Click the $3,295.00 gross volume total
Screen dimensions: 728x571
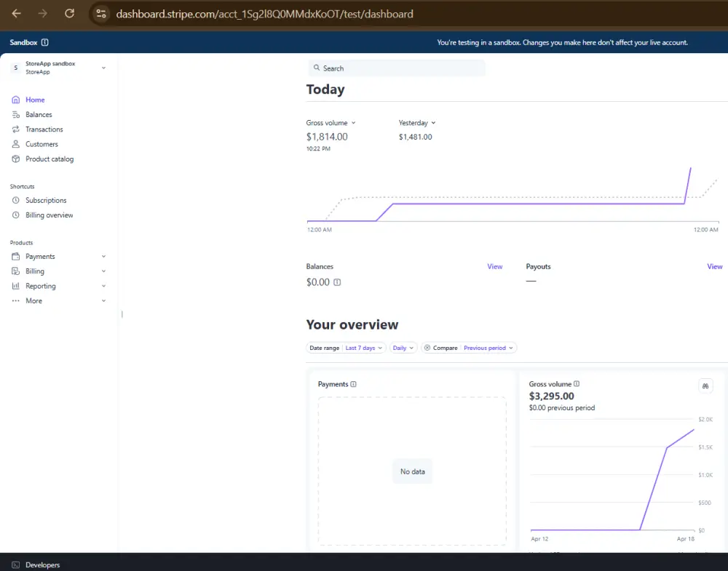(x=552, y=396)
